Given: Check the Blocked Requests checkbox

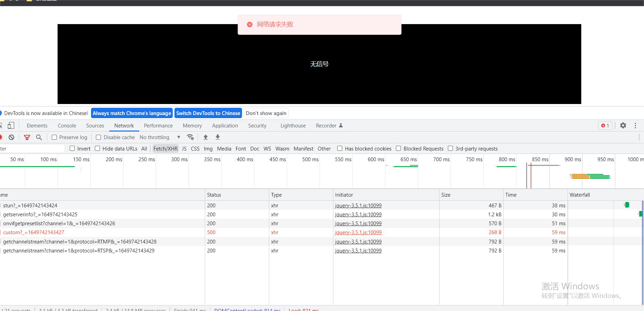Looking at the screenshot, I should coord(398,148).
